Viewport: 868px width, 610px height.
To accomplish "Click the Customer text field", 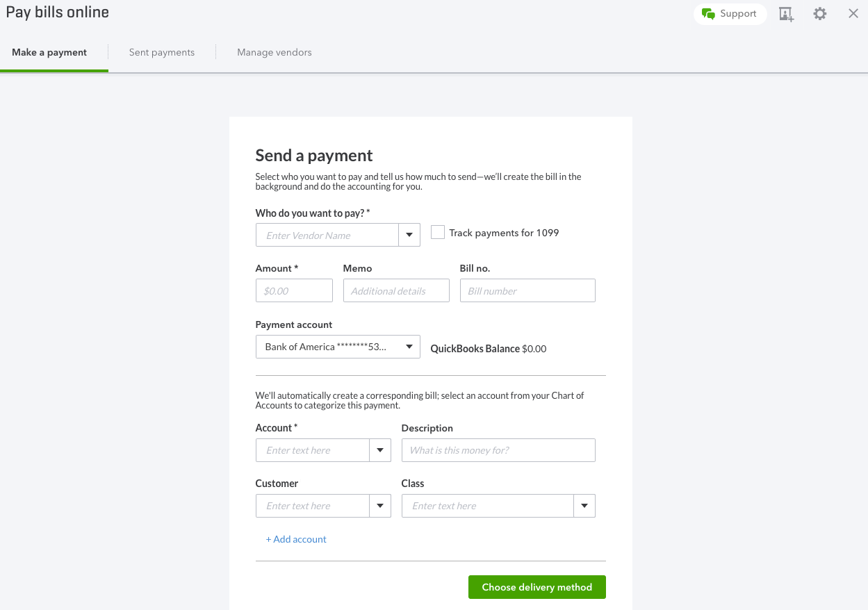I will [x=312, y=506].
